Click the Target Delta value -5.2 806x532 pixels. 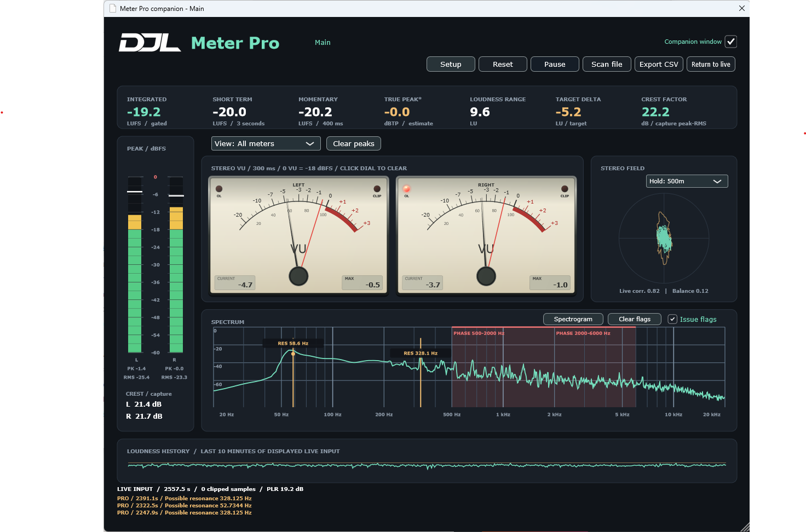[568, 112]
